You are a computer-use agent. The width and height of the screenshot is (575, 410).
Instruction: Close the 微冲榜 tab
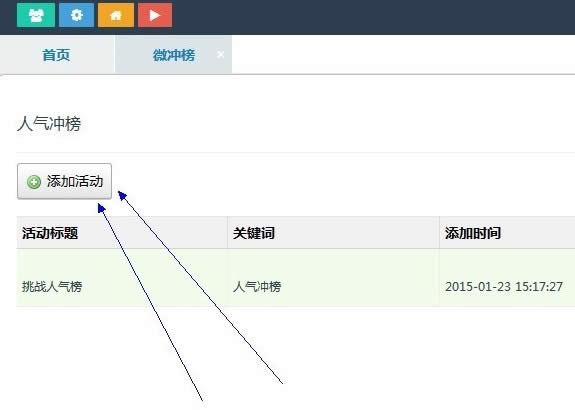pyautogui.click(x=220, y=55)
